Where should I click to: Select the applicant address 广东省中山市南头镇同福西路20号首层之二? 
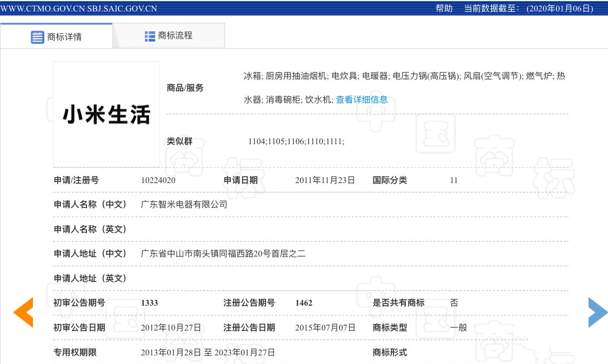click(x=223, y=253)
